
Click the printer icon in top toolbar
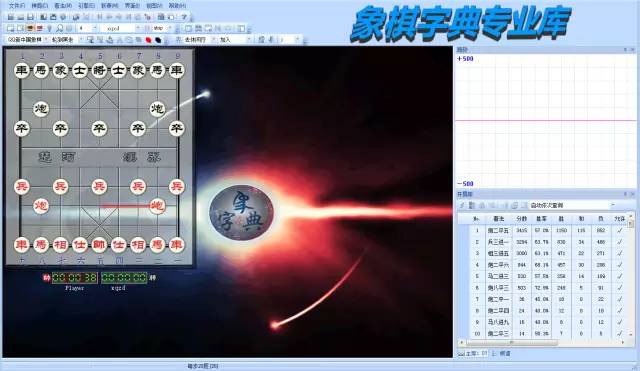click(53, 17)
